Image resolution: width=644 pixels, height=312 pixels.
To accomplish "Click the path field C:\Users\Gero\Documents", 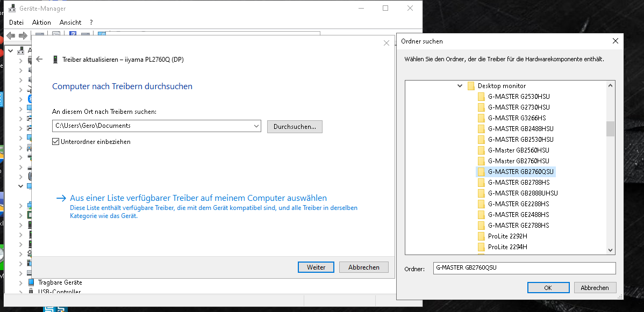I will [156, 126].
